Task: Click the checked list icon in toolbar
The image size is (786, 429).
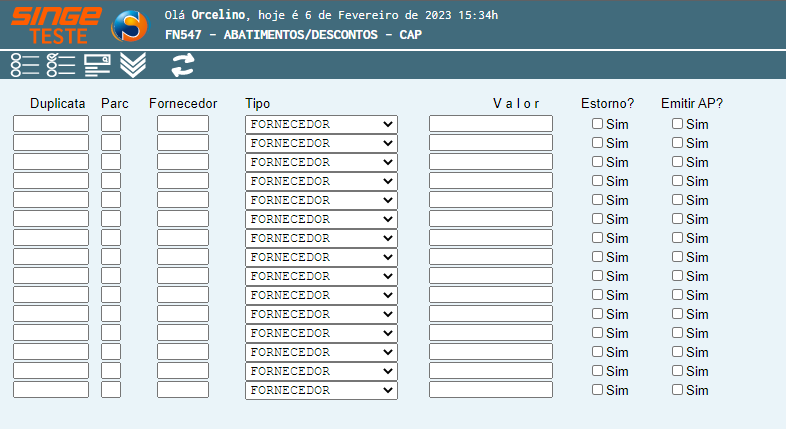Action: [61, 65]
